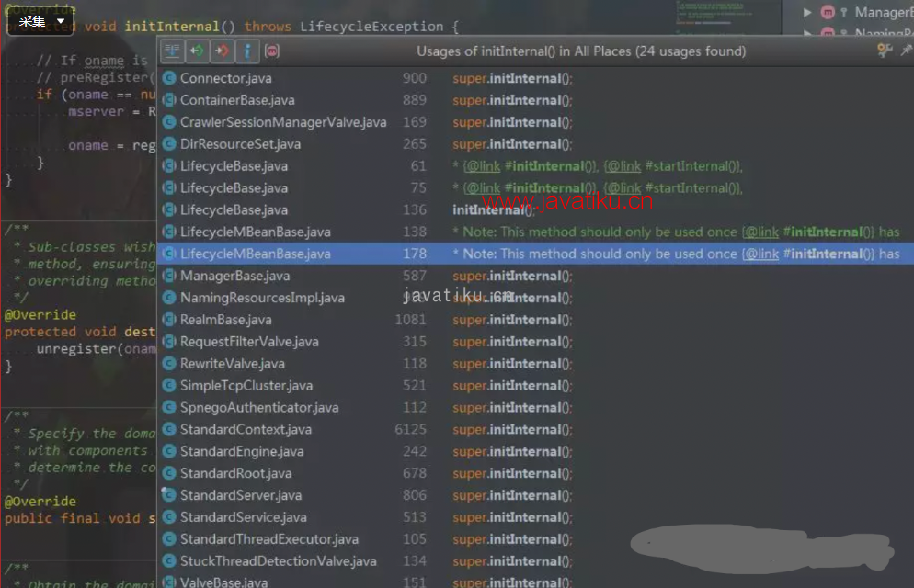This screenshot has width=914, height=588.
Task: Select the StandardServer.java usage row
Action: (535, 495)
